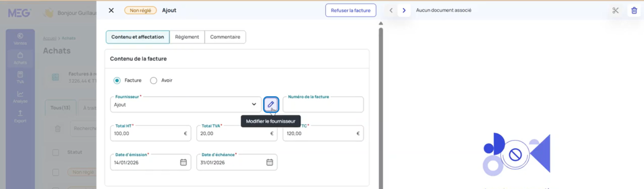Select the Facture radio button
The height and width of the screenshot is (189, 644).
tap(117, 80)
